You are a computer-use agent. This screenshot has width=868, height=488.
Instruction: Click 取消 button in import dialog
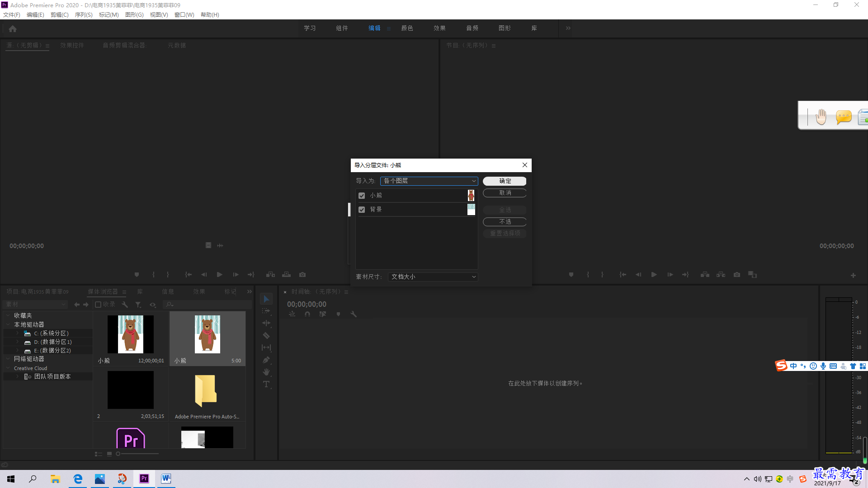[505, 193]
